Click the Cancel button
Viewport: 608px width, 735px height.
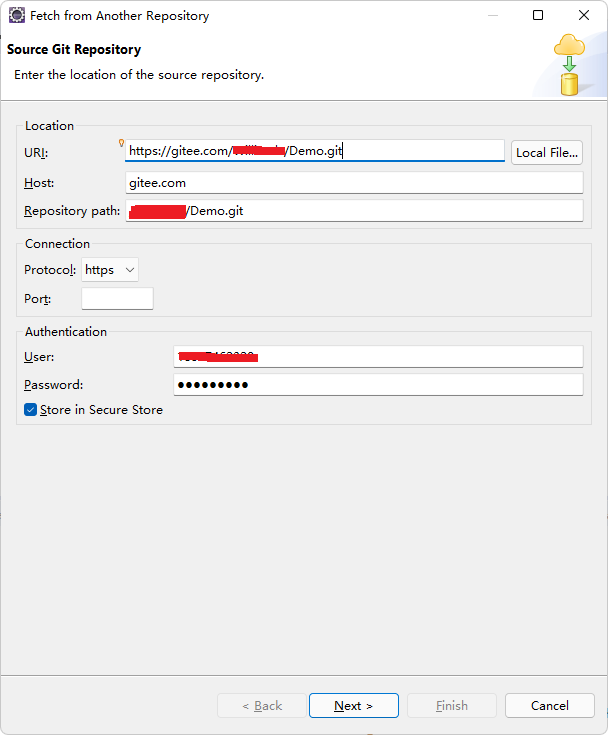(549, 705)
